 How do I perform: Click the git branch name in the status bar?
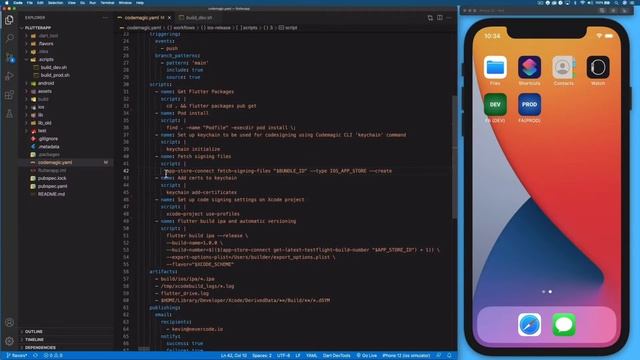click(16, 356)
